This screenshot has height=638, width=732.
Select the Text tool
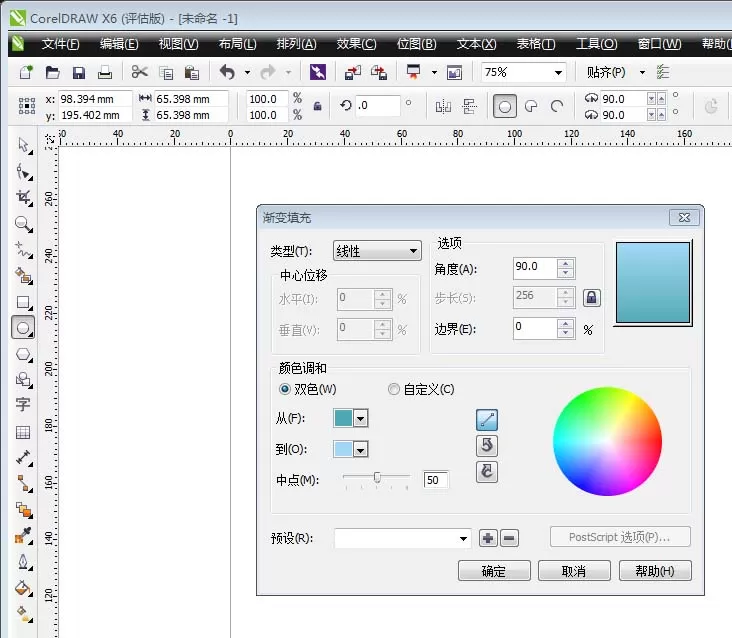click(23, 404)
